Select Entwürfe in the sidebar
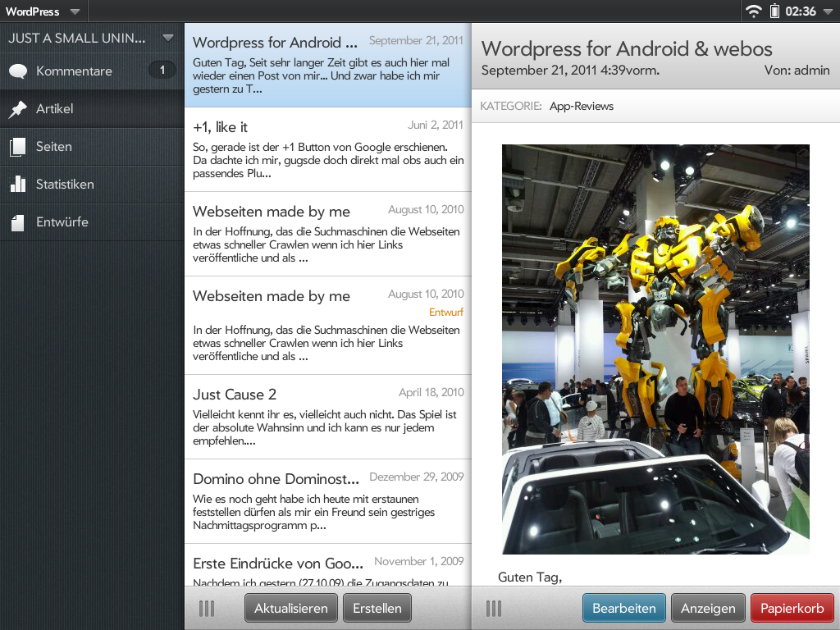 (x=92, y=221)
